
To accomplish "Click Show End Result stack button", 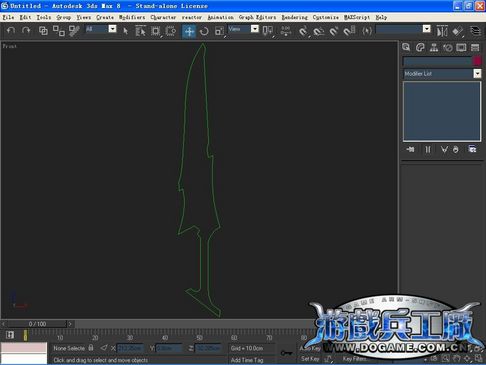I will (x=428, y=149).
